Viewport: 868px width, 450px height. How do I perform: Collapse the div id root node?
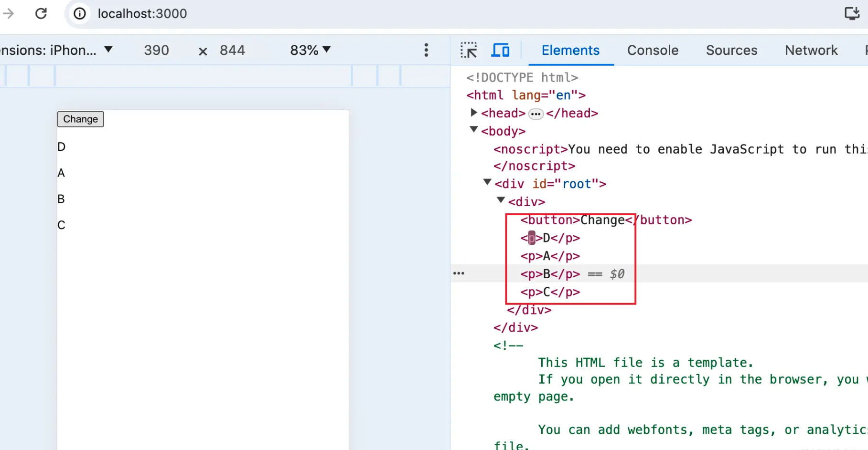click(487, 182)
